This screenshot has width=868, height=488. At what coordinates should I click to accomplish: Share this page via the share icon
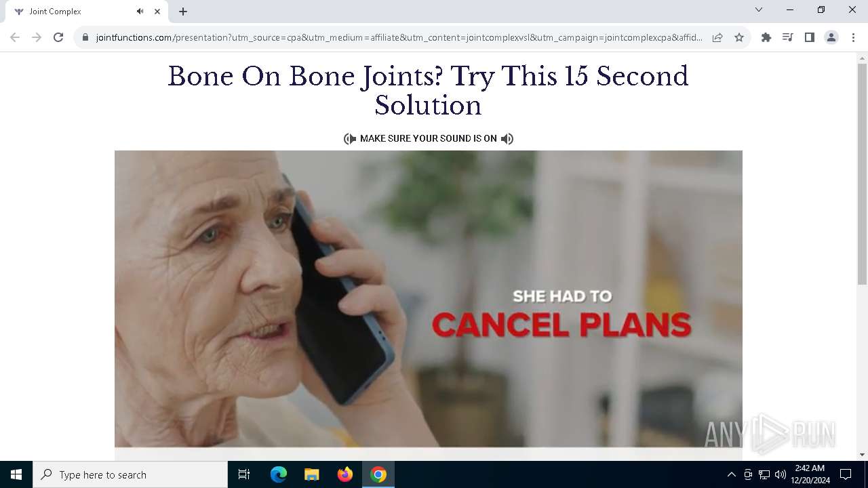coord(717,37)
